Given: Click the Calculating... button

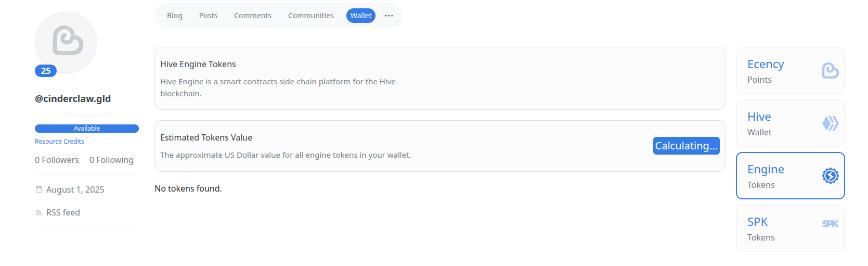Looking at the screenshot, I should click(686, 146).
